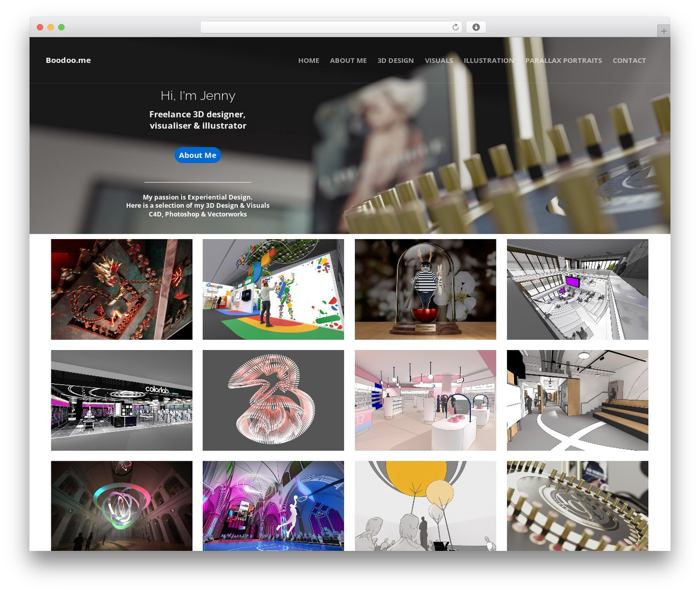This screenshot has height=593, width=700.
Task: View the gold lipstick display thumbnail
Action: pos(577,506)
